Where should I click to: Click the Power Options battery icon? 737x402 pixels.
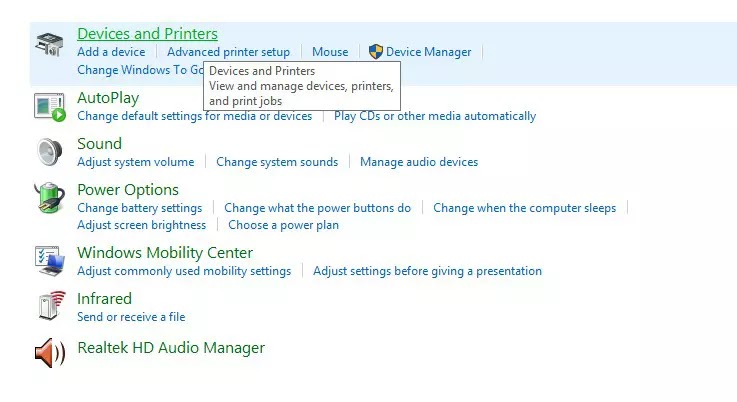tap(49, 198)
